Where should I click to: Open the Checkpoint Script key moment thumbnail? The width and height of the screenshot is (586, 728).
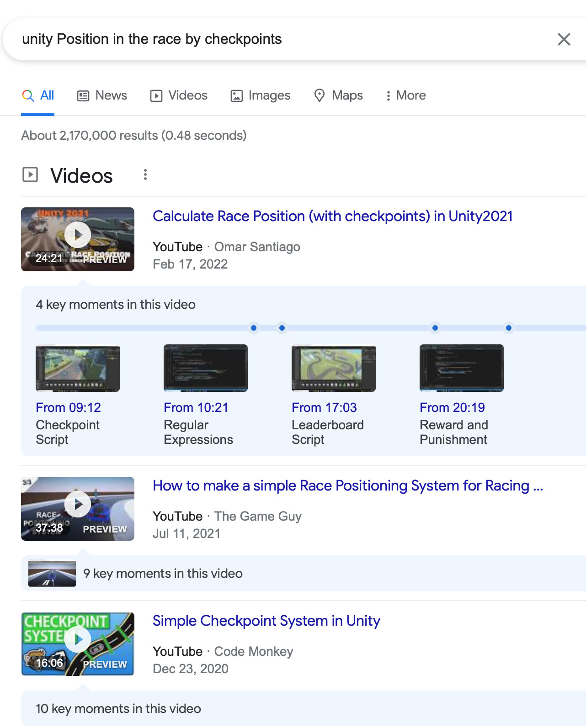[78, 368]
